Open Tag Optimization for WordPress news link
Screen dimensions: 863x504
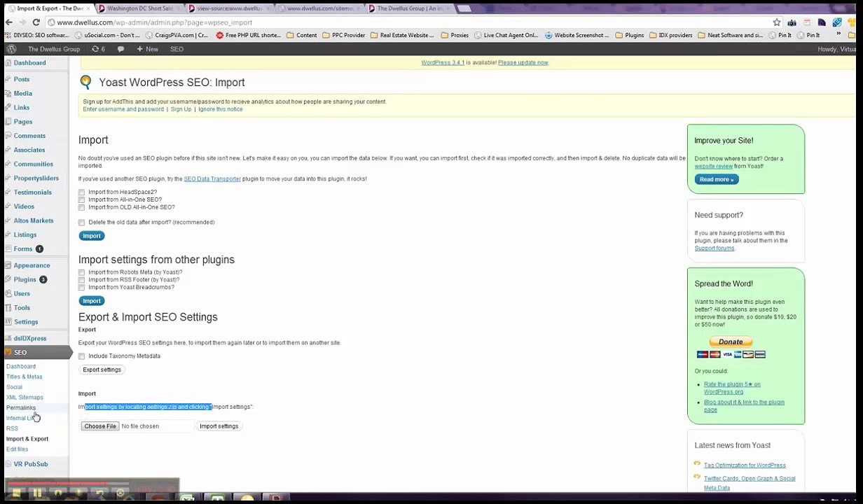(x=745, y=465)
